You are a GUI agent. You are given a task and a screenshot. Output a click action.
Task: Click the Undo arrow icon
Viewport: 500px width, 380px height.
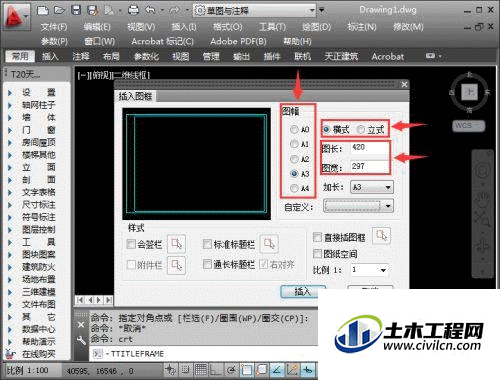pos(150,10)
